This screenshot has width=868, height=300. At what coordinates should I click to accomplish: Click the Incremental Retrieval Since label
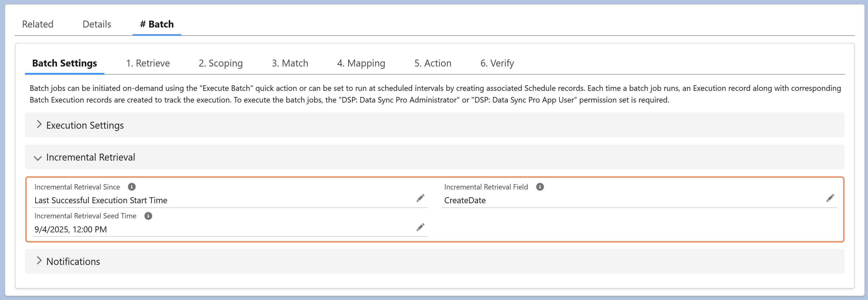tap(77, 187)
